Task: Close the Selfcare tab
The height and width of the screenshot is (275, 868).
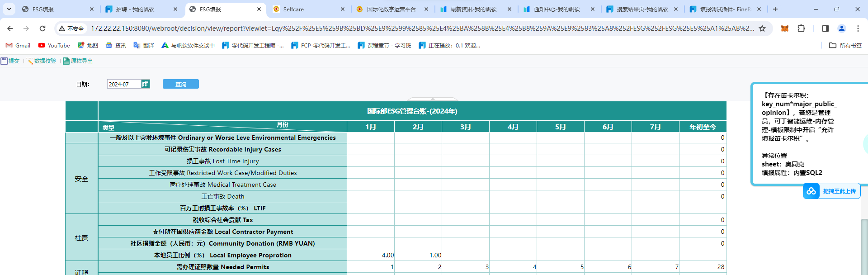Action: click(343, 9)
